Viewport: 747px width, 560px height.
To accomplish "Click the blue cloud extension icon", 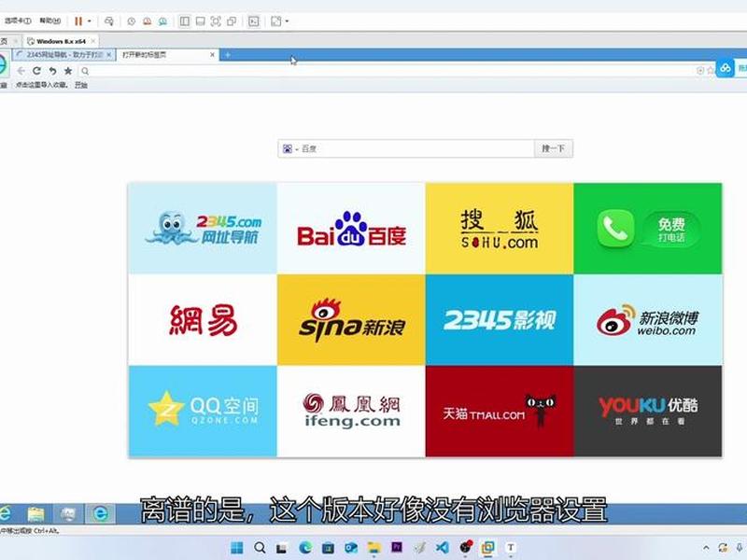I will click(x=726, y=69).
